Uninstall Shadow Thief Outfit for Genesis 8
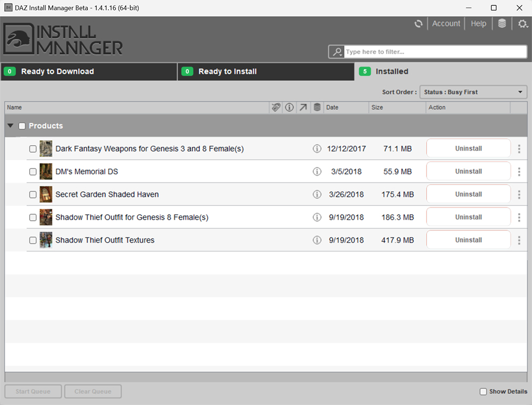The height and width of the screenshot is (405, 532). [468, 217]
